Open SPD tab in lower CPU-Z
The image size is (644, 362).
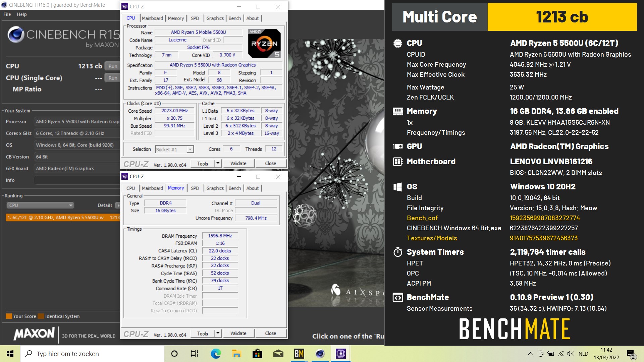click(x=195, y=188)
